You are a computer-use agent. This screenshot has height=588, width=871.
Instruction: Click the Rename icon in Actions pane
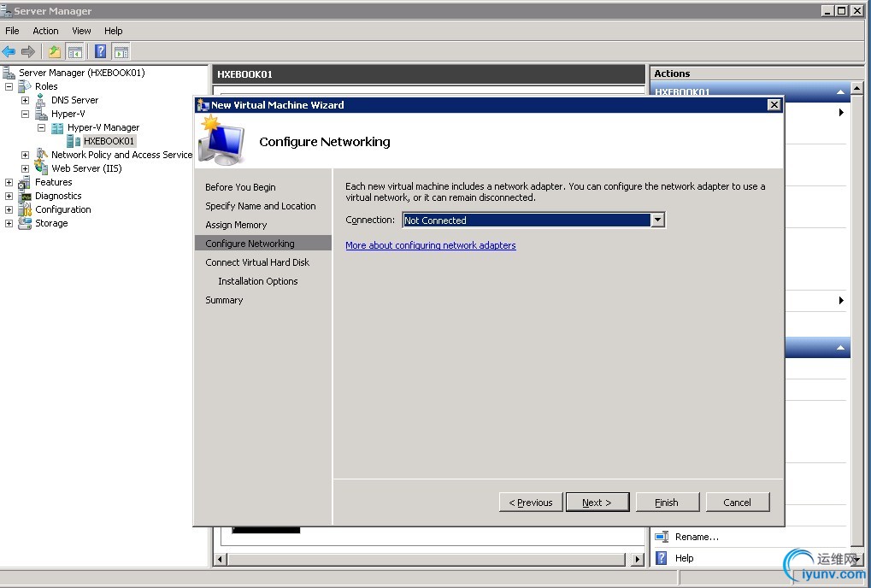661,537
